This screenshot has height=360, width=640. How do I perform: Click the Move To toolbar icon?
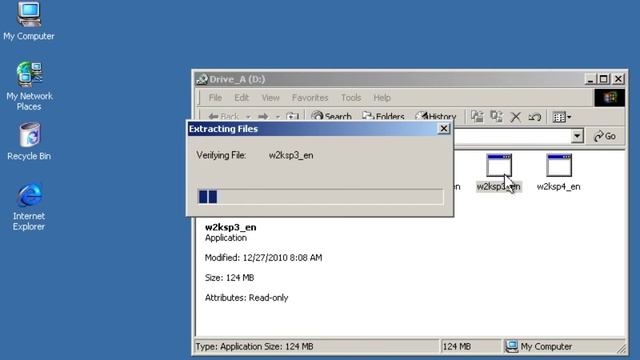[477, 117]
